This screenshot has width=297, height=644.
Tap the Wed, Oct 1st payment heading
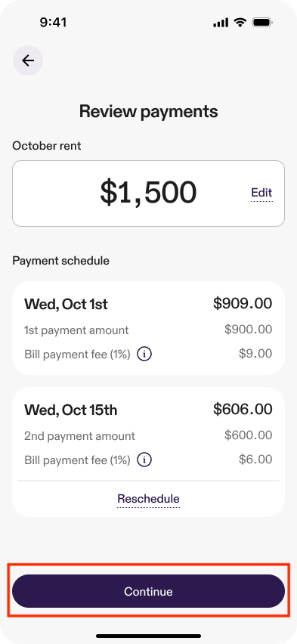pos(66,305)
